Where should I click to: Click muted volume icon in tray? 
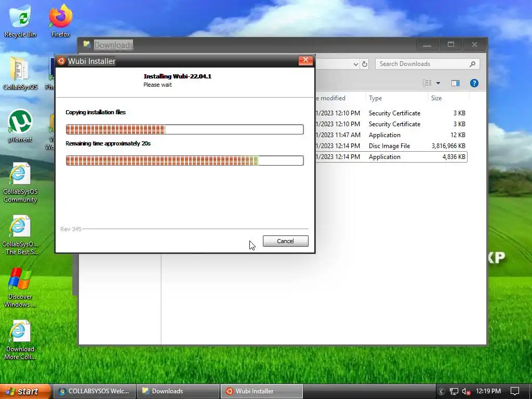pos(466,392)
